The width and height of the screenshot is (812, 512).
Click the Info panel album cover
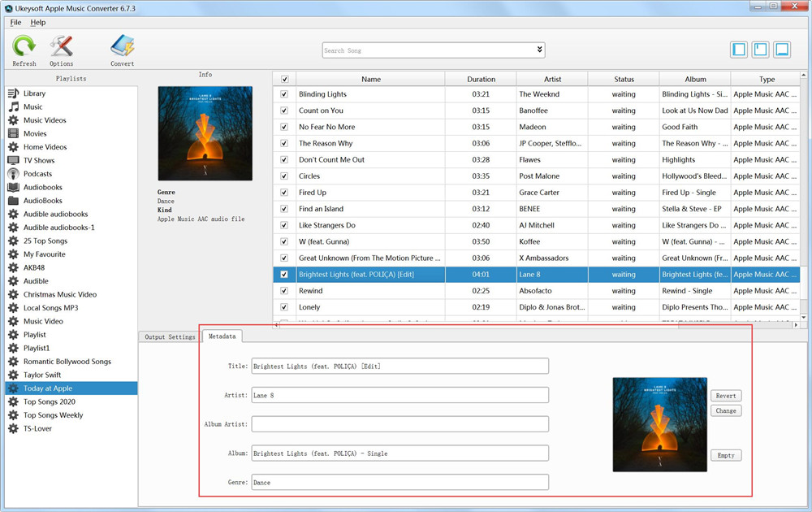click(x=205, y=133)
